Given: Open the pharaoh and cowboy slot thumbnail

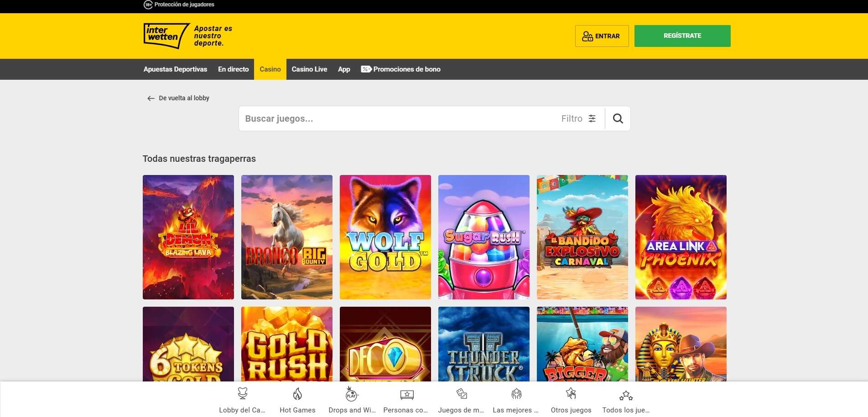Looking at the screenshot, I should coord(681,344).
